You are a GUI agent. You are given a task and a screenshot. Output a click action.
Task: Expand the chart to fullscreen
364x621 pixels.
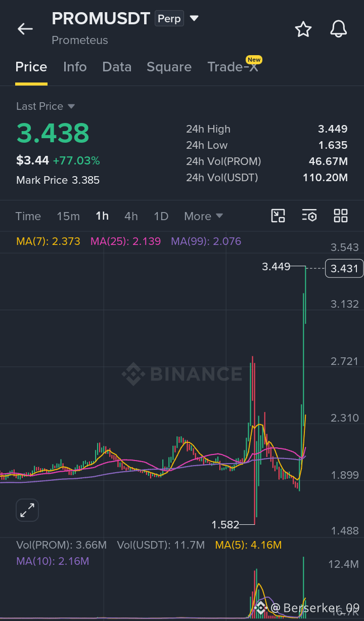pos(27,510)
